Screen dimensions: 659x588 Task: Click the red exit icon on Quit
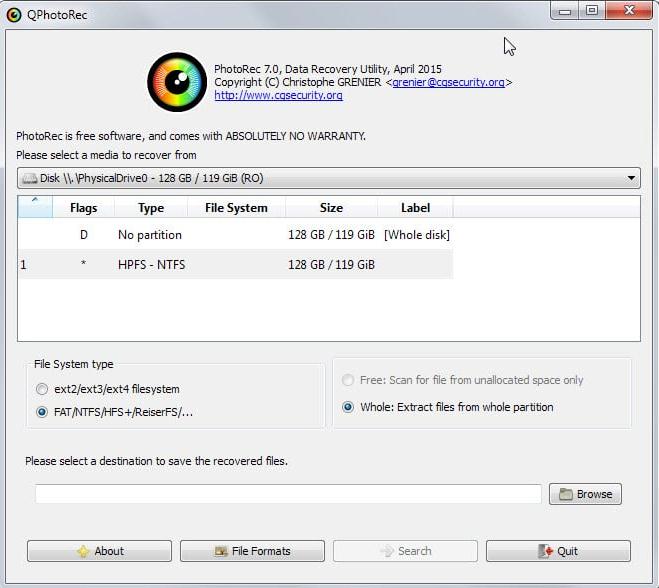click(545, 551)
